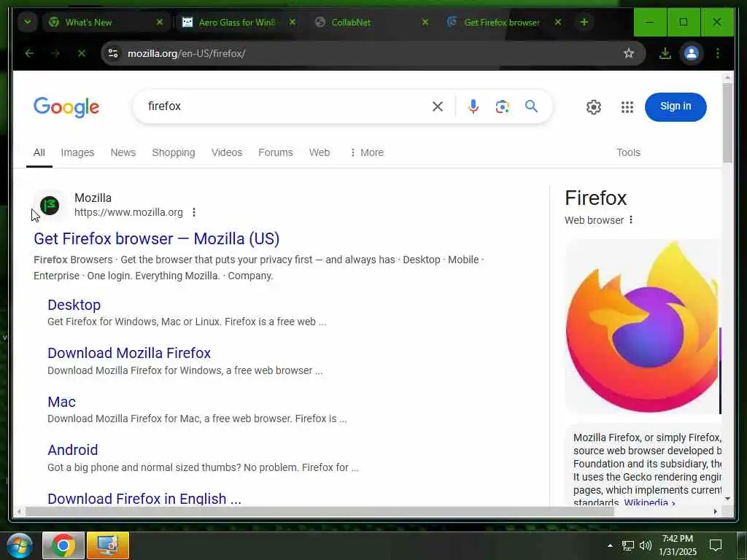Open Google quick settings gear

pyautogui.click(x=594, y=107)
